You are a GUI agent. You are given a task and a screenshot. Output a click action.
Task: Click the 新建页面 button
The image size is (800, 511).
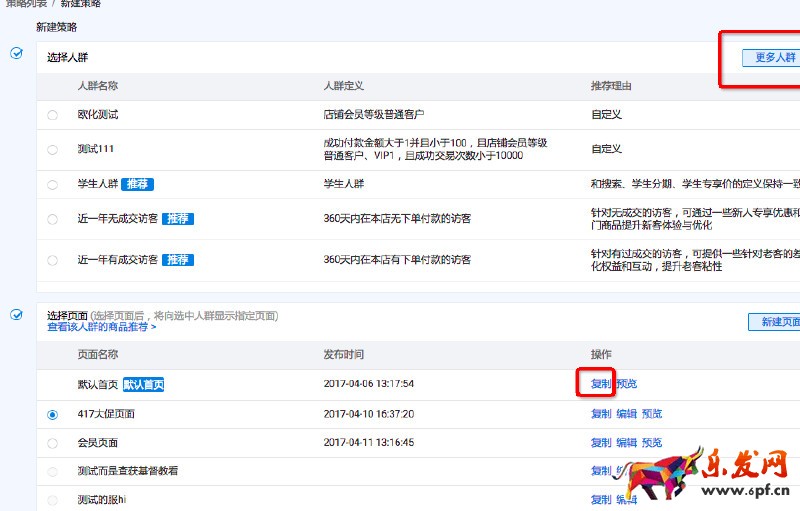776,322
